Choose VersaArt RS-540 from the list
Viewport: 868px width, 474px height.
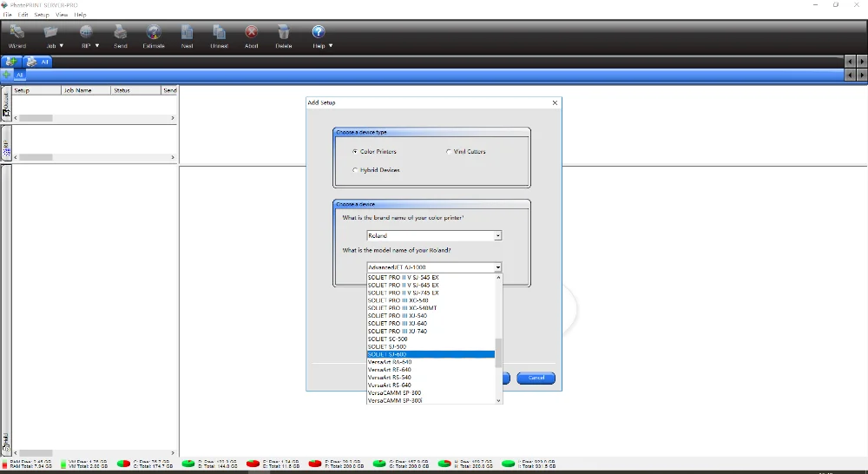431,378
